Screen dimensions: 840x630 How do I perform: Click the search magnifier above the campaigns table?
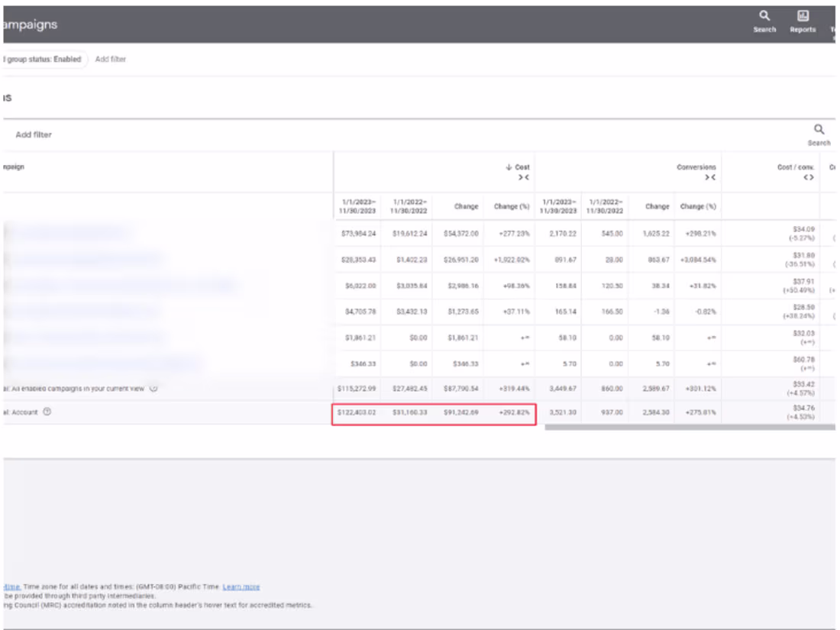click(816, 129)
